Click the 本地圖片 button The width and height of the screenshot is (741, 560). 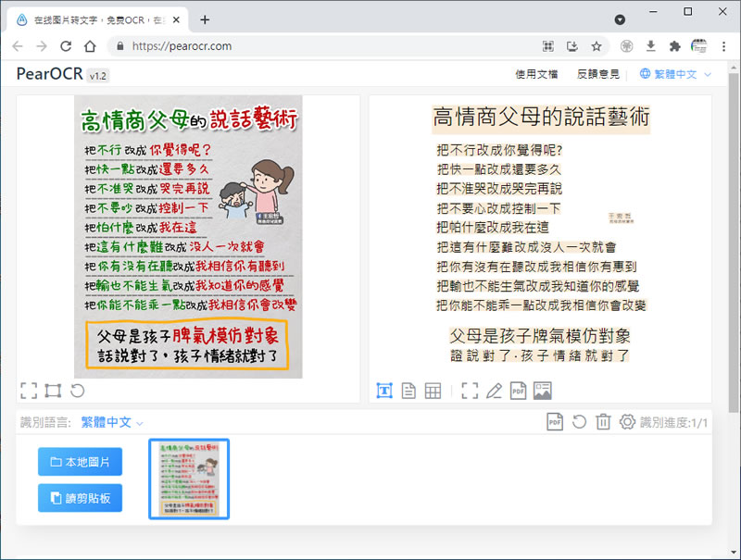80,462
